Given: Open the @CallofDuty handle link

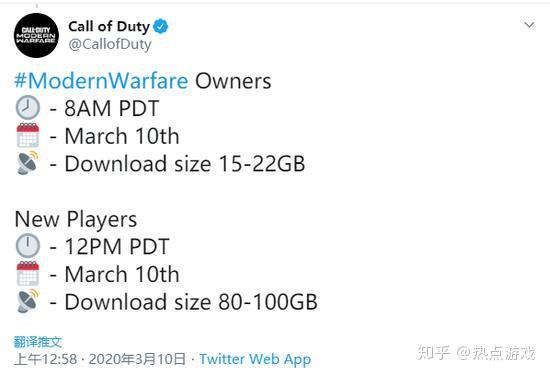Looking at the screenshot, I should 110,45.
